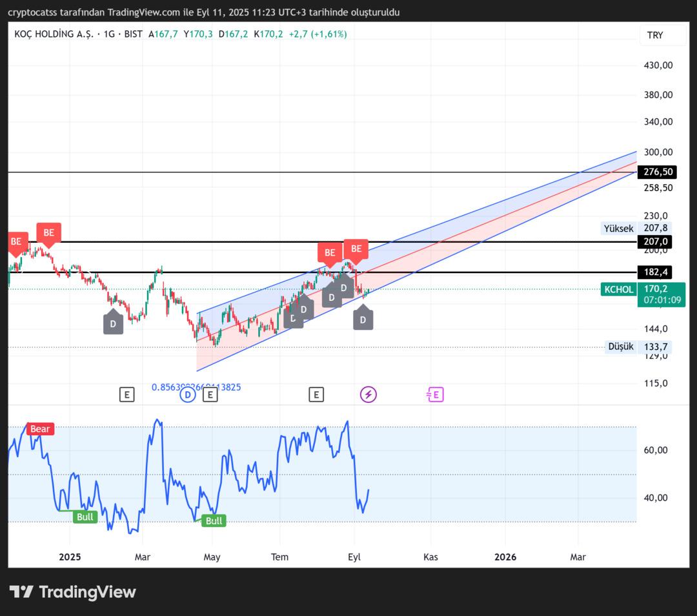Click the BE marker left of rightmost BE
Screen dimensions: 697x616
pyautogui.click(x=330, y=254)
